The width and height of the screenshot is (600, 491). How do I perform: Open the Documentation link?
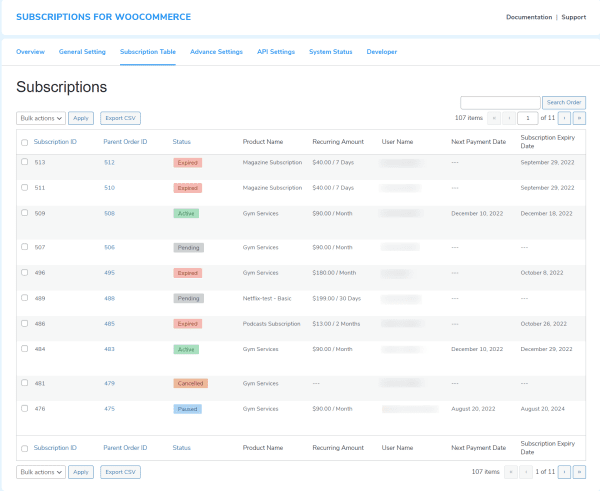click(x=529, y=17)
